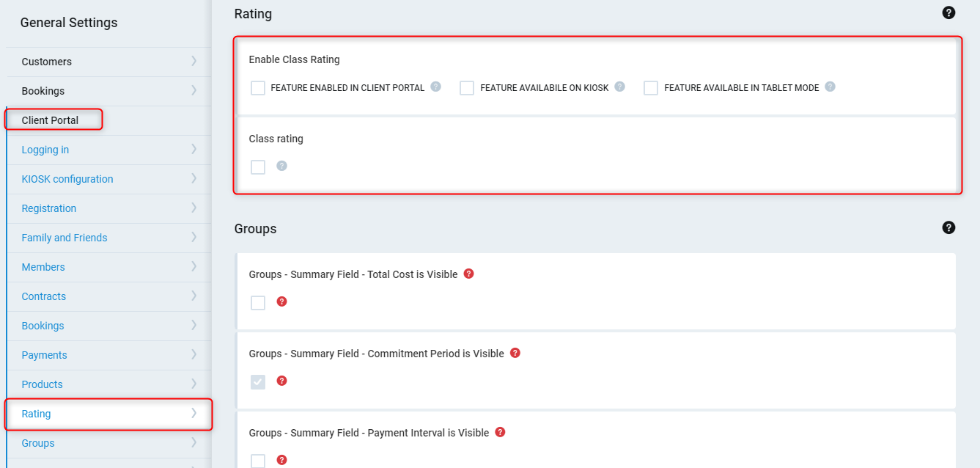Go to Family and Friends settings
Viewport: 980px width, 468px height.
point(65,238)
